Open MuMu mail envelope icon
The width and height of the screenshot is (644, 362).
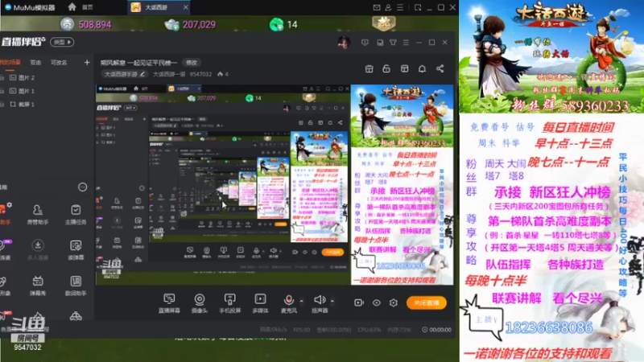point(376,7)
